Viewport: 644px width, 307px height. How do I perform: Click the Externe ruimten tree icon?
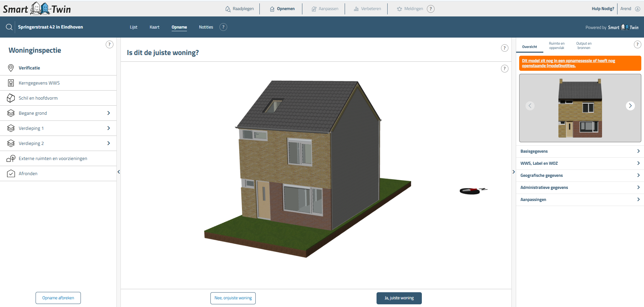click(x=11, y=159)
